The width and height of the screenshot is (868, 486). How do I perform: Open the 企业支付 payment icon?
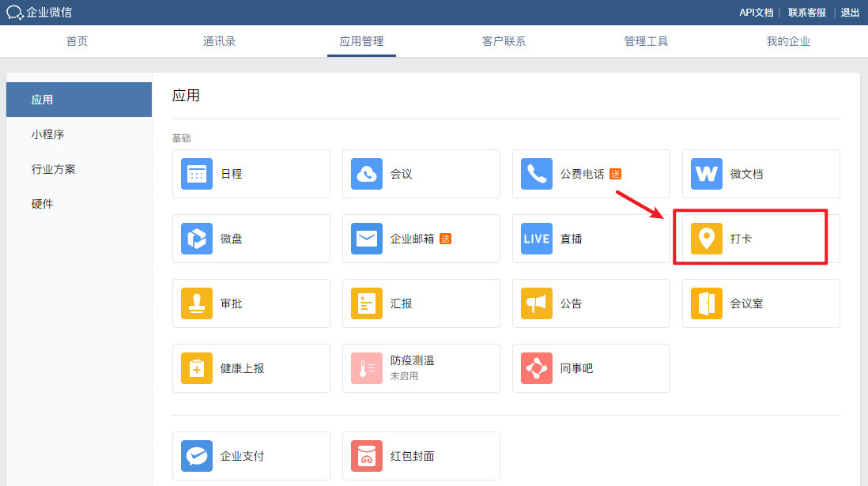197,456
